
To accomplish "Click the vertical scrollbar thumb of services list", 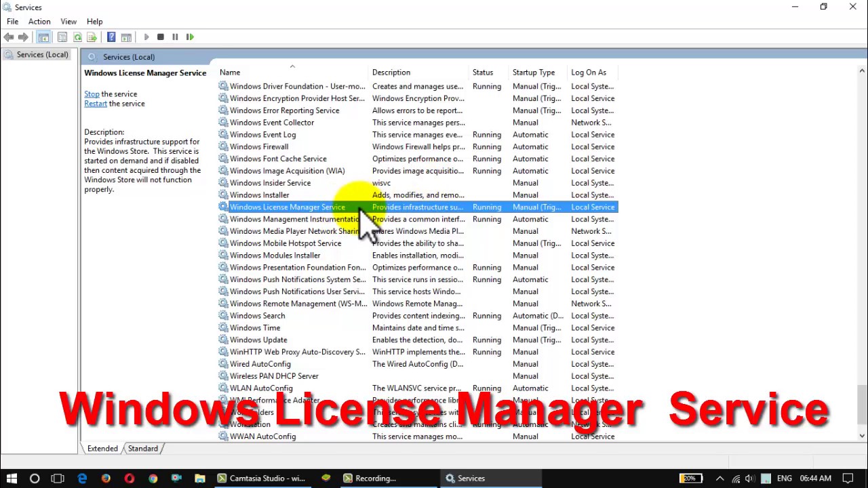I will click(862, 404).
